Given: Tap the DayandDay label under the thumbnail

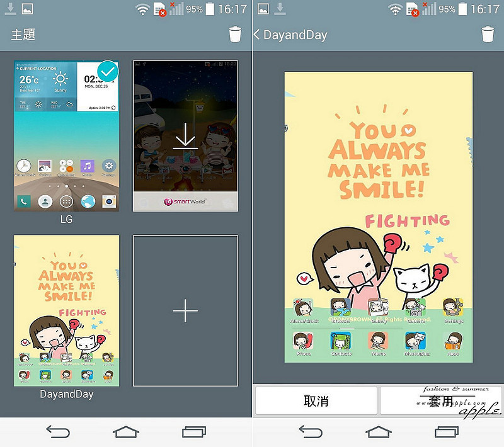Looking at the screenshot, I should (67, 394).
